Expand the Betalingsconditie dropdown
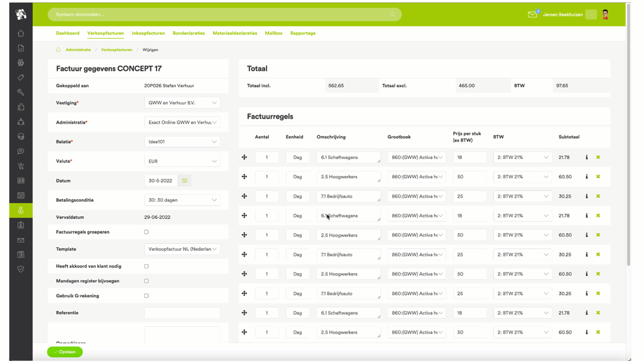 pos(182,200)
